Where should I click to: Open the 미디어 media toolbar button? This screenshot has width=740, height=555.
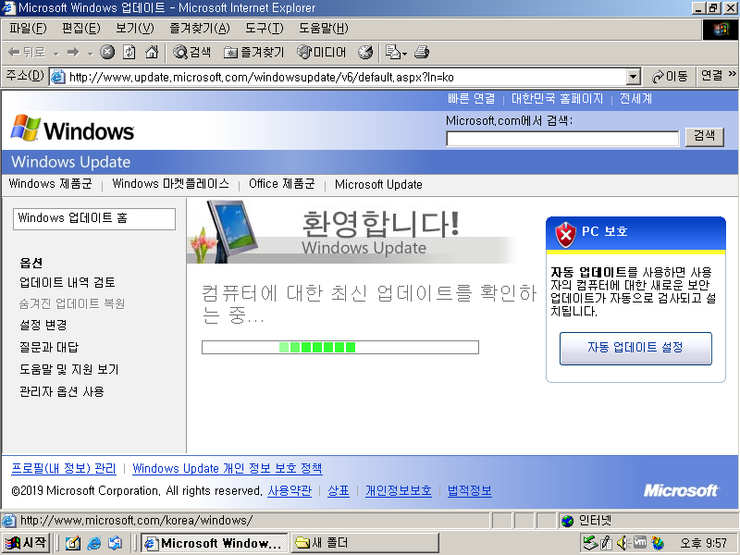tap(322, 52)
